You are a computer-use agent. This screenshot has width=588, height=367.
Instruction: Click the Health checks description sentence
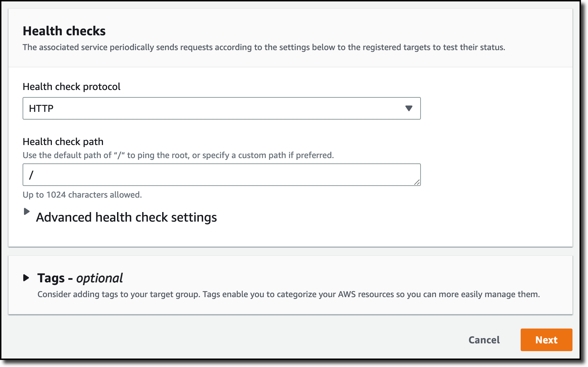pyautogui.click(x=264, y=47)
